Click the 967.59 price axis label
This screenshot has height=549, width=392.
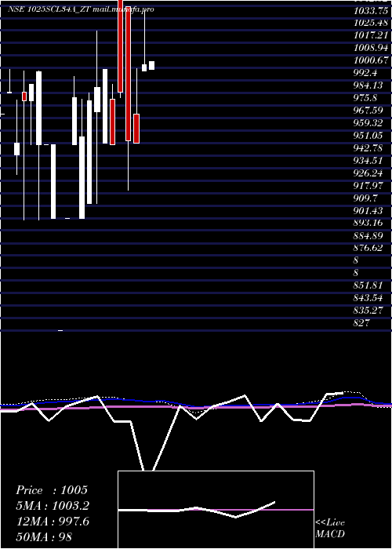pos(368,111)
